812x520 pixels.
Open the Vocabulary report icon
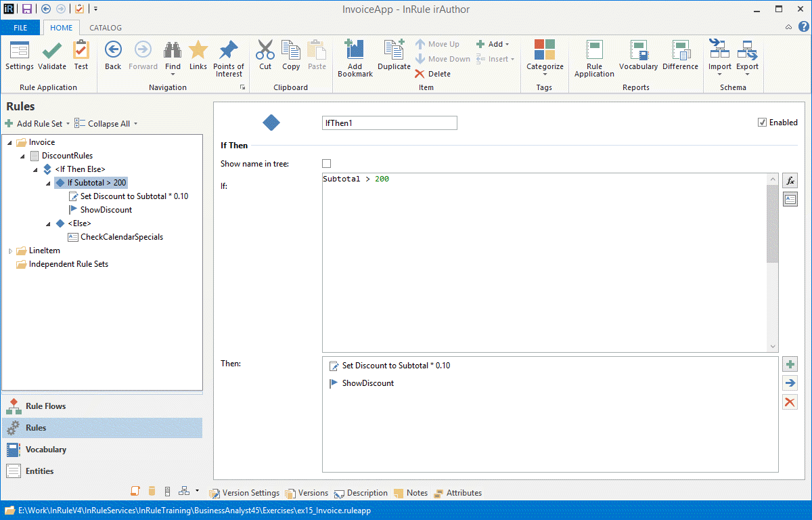638,51
